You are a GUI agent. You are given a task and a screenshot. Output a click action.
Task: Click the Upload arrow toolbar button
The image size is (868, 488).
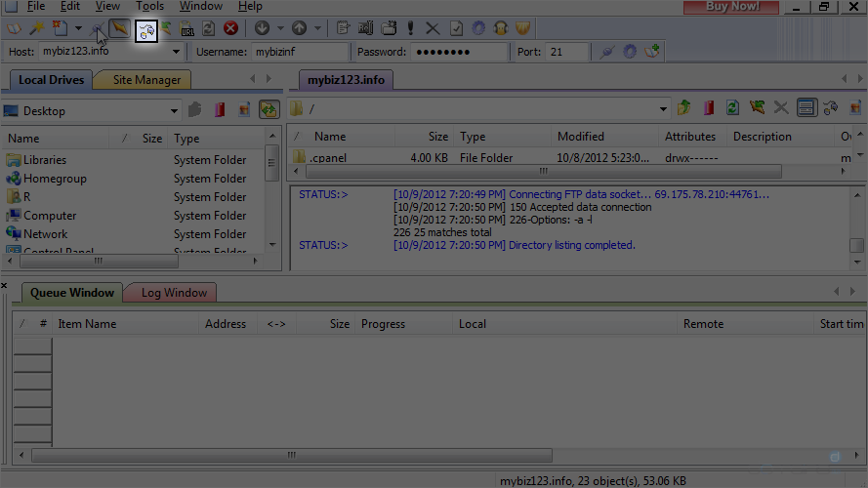(299, 29)
